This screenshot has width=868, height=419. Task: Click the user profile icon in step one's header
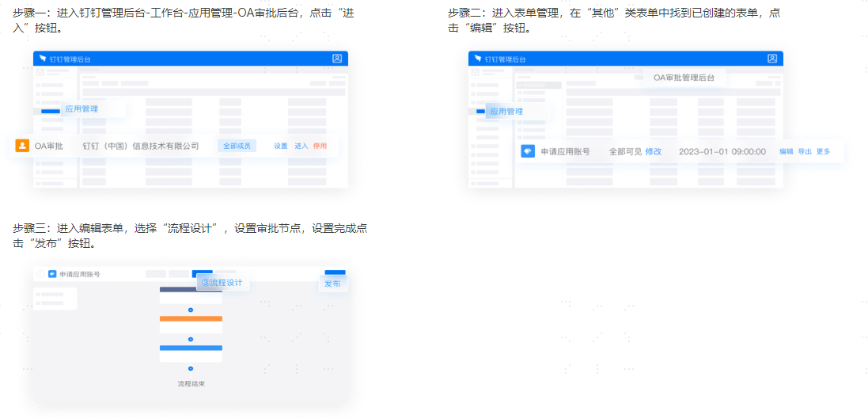tap(337, 58)
